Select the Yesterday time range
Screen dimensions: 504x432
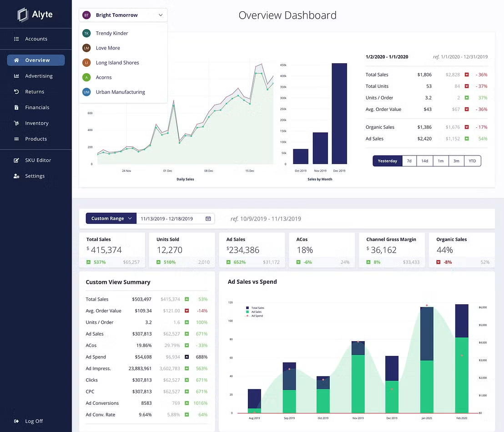click(387, 161)
